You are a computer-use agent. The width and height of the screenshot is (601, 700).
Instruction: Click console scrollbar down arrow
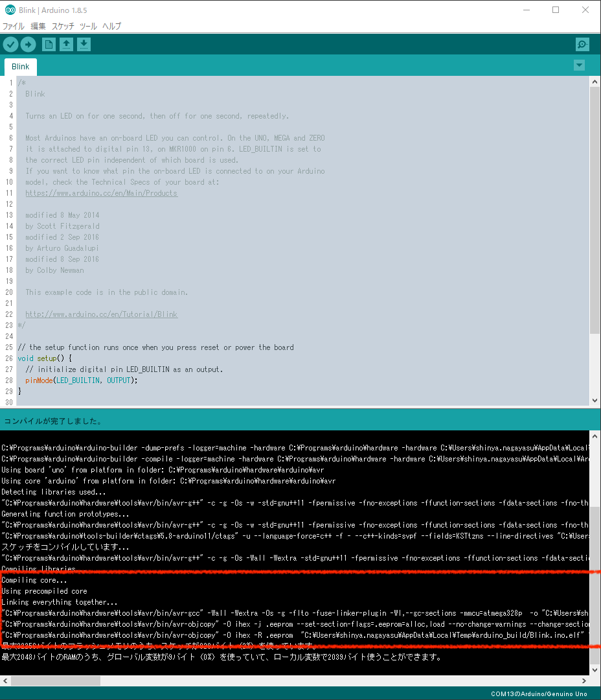pos(595,670)
